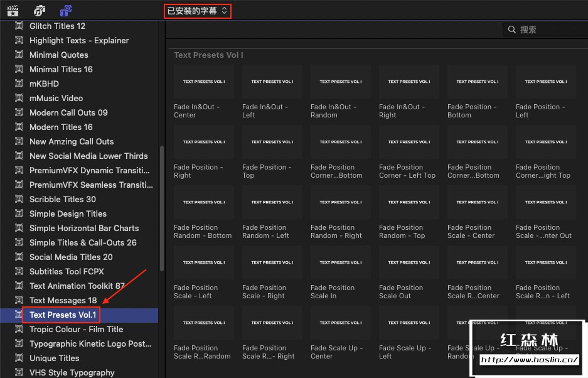Select Fade Position Scale - Center thumbnail
The width and height of the screenshot is (588, 378).
[478, 202]
